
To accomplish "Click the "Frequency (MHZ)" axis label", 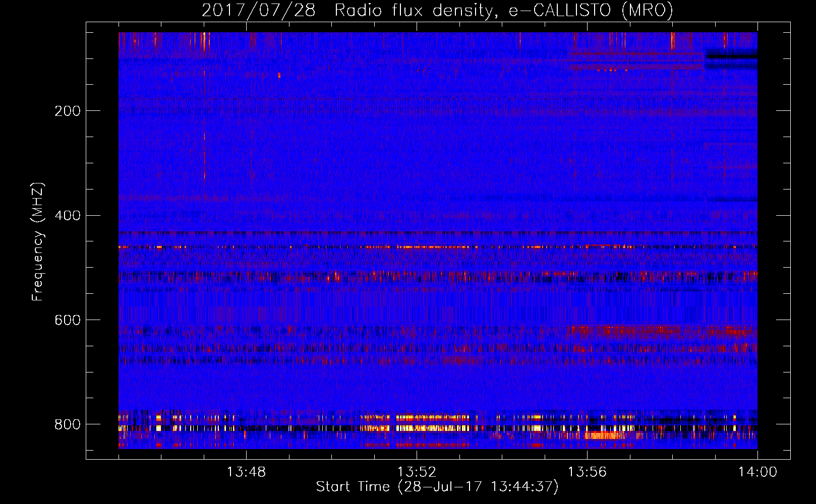I will click(37, 241).
